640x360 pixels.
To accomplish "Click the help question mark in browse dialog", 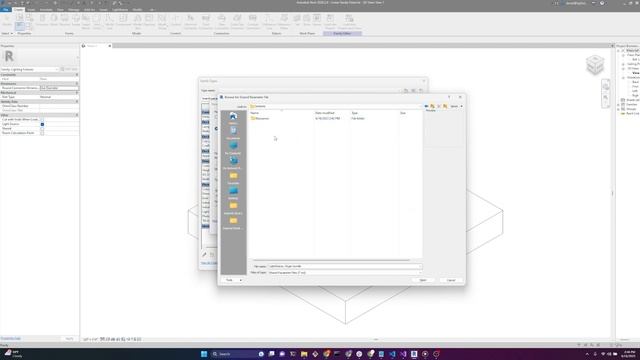I will tap(449, 97).
